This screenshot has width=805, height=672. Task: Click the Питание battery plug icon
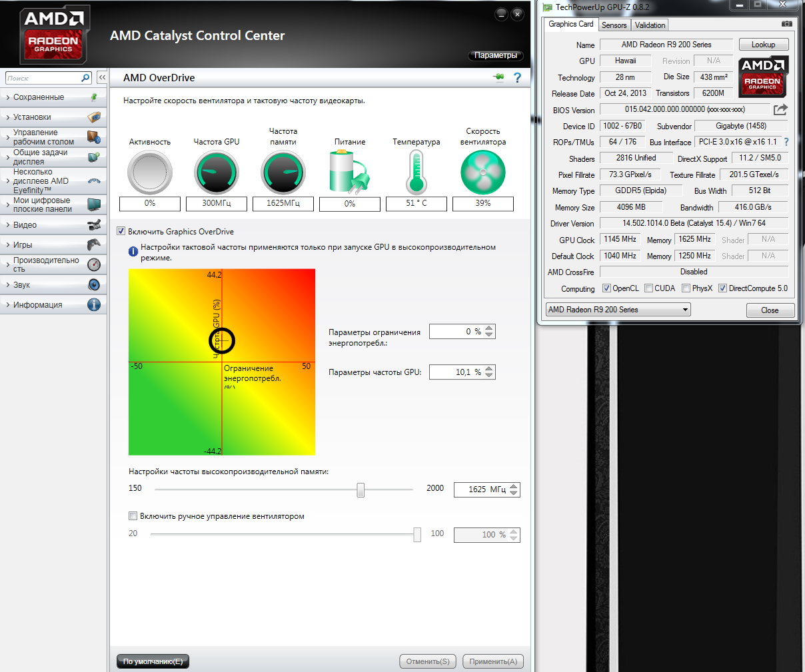[349, 172]
